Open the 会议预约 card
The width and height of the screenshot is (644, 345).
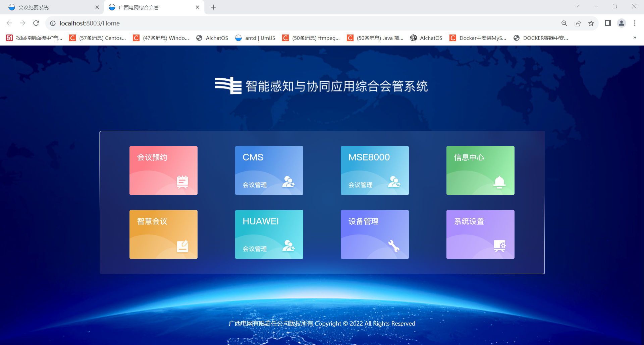pyautogui.click(x=163, y=170)
